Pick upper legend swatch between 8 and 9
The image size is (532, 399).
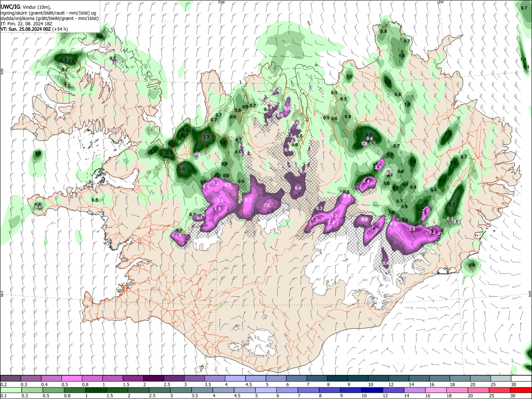click(x=337, y=379)
